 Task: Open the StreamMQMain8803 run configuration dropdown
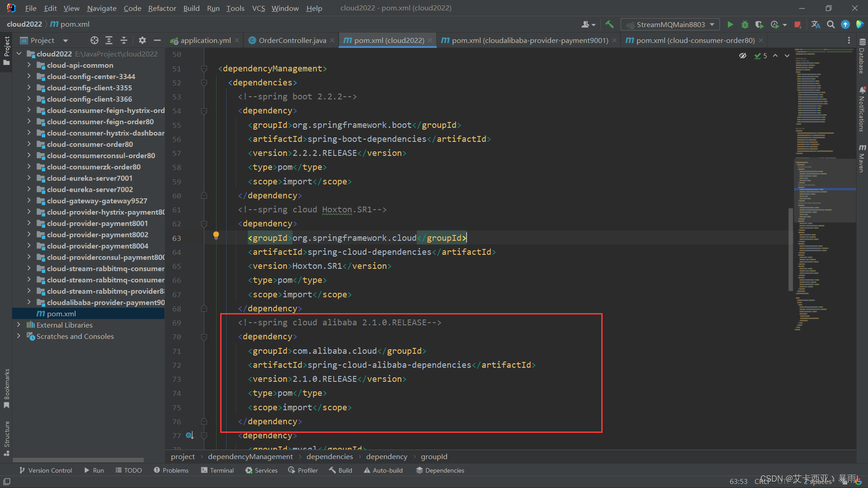click(x=671, y=24)
